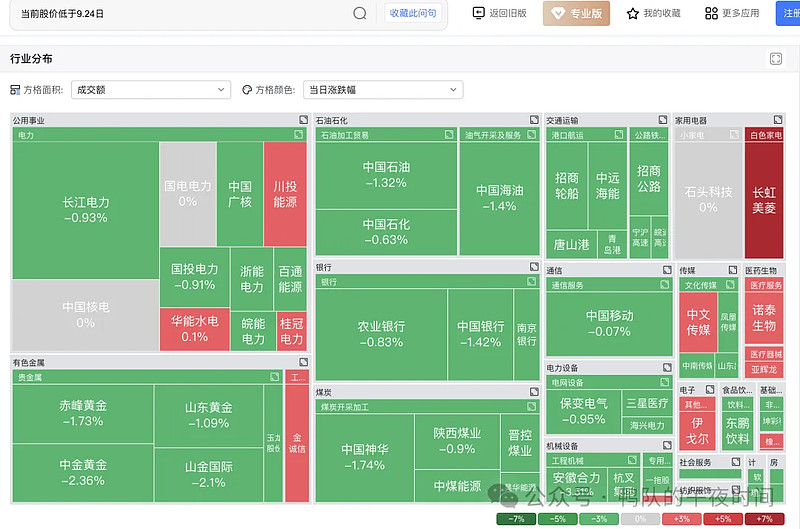
Task: Expand the 小家电 sub-sector icon
Action: 734,135
